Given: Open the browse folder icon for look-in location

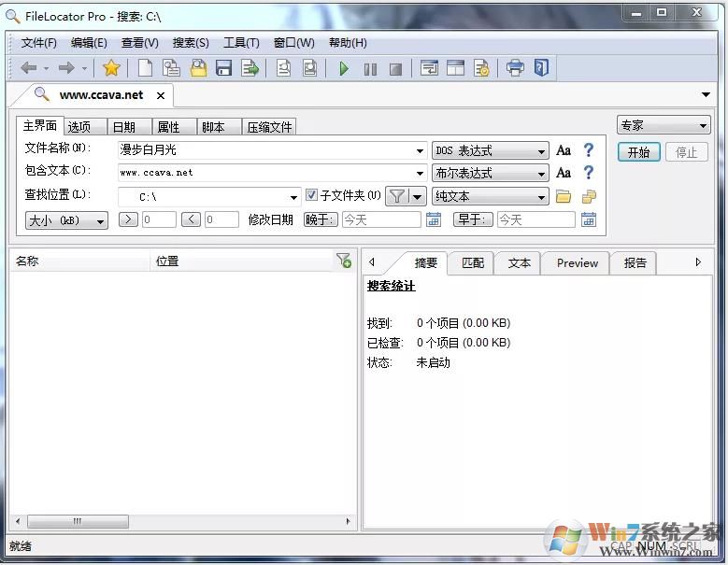Looking at the screenshot, I should pyautogui.click(x=564, y=196).
